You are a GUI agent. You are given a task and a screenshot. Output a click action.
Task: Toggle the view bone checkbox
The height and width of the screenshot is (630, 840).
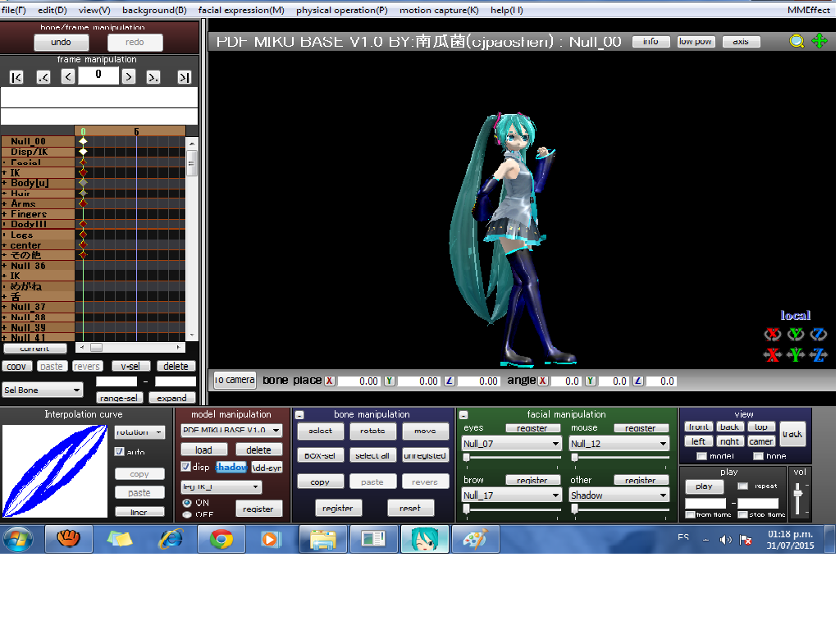[758, 456]
